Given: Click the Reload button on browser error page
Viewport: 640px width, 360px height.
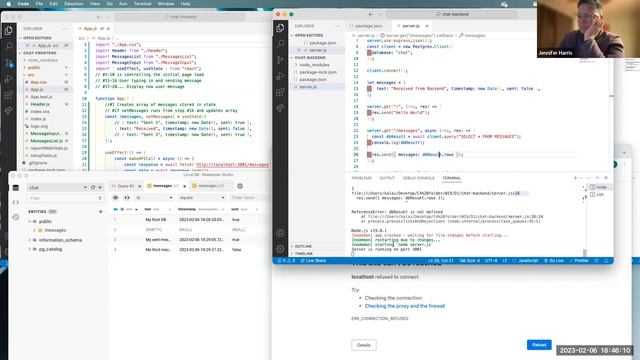Looking at the screenshot, I should [539, 345].
